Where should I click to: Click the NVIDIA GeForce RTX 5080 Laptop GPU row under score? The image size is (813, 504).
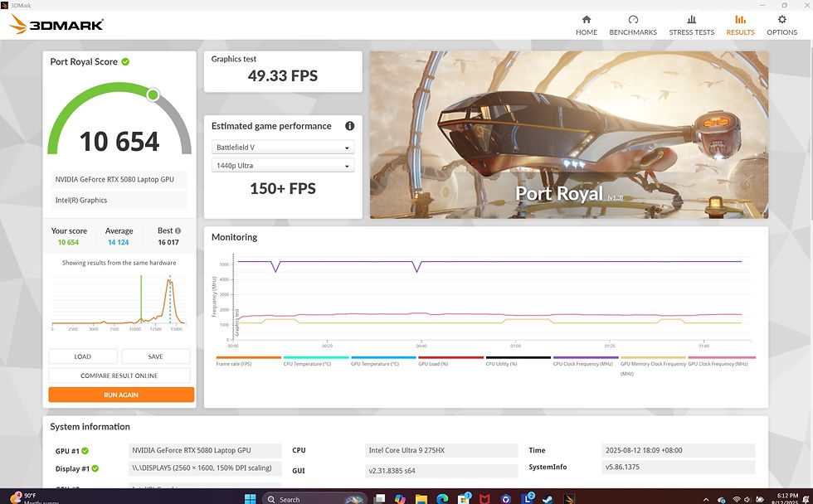[119, 179]
